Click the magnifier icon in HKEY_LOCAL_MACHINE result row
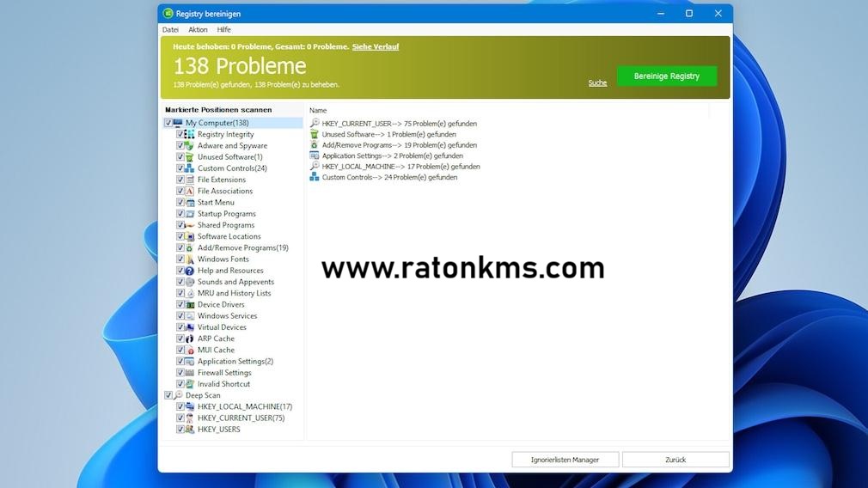The image size is (868, 488). (x=315, y=166)
